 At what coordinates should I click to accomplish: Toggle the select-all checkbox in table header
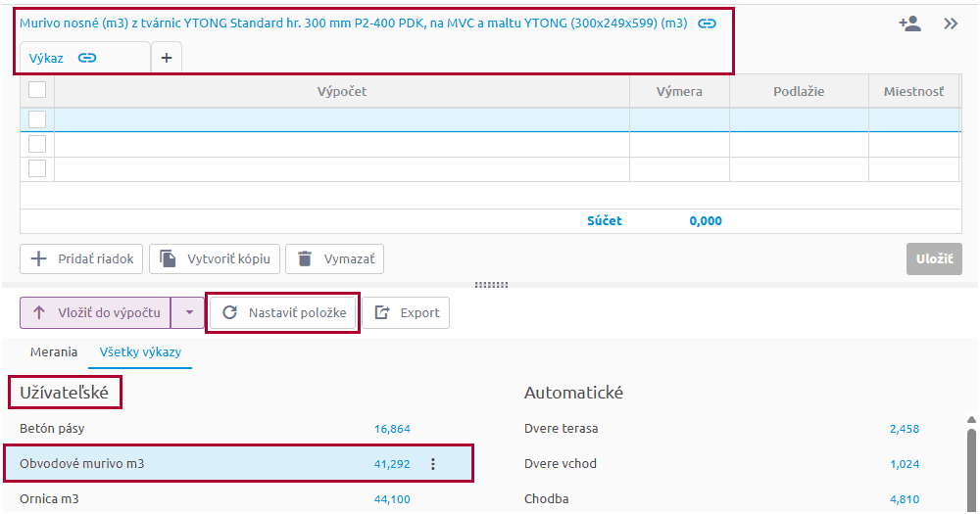tap(37, 91)
